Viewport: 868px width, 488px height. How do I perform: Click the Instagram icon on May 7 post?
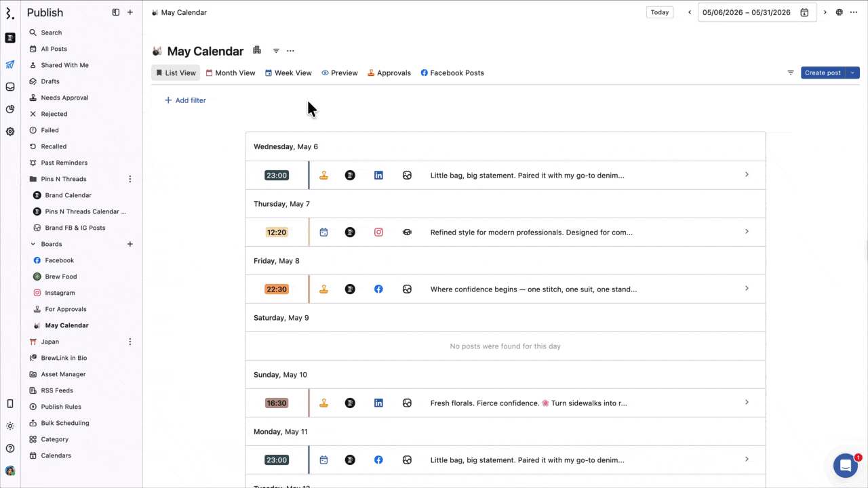378,232
